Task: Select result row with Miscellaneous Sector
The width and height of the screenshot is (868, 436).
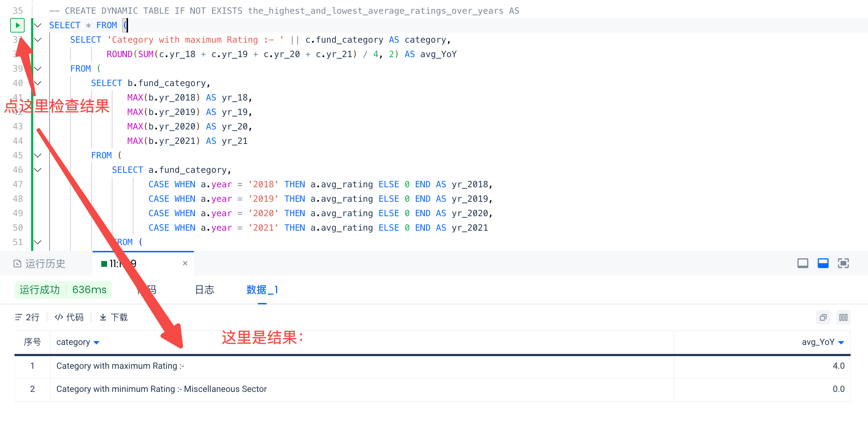Action: [161, 389]
